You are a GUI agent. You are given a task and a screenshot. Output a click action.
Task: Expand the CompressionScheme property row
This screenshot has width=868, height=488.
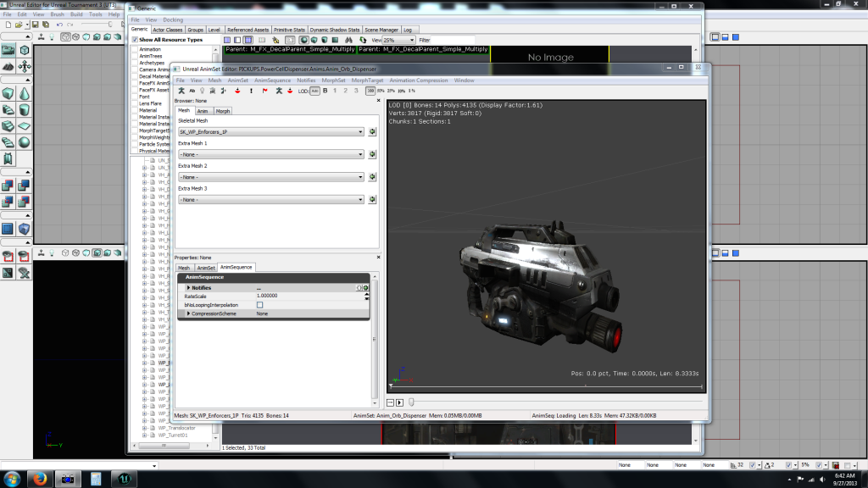click(188, 313)
